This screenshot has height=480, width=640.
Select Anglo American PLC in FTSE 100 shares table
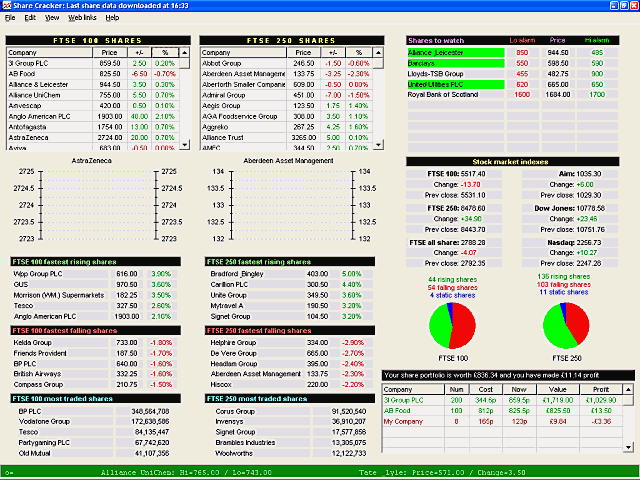[x=93, y=116]
